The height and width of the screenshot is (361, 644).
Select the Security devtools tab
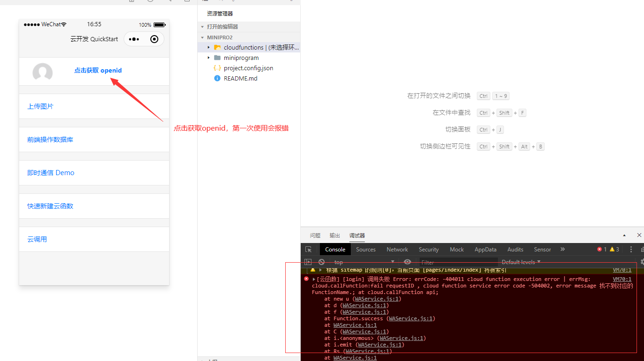pos(429,250)
